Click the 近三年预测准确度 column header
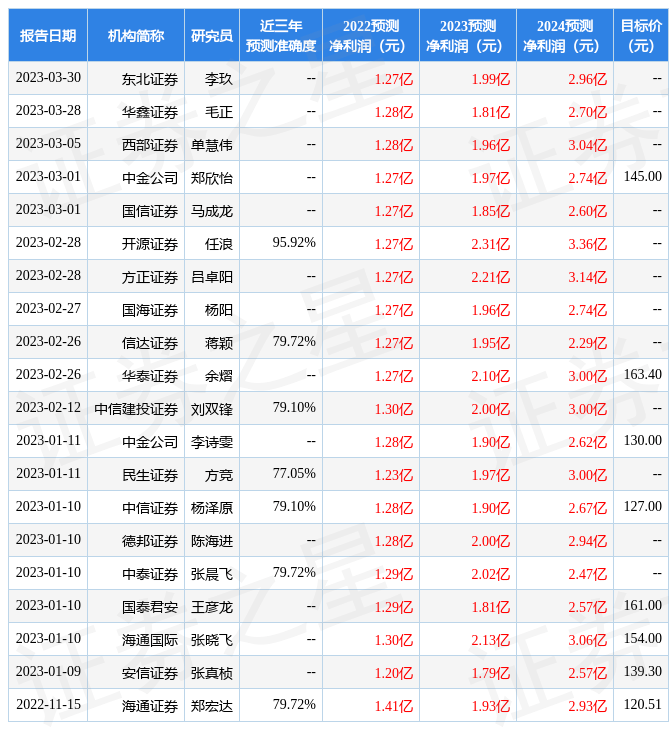Screen dimensions: 669x730 tap(281, 35)
